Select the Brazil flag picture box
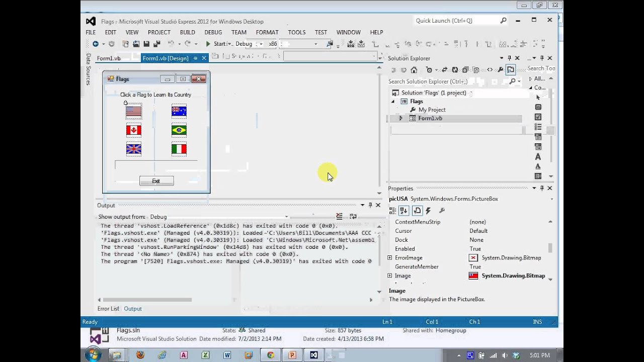The height and width of the screenshot is (362, 644). (x=179, y=131)
